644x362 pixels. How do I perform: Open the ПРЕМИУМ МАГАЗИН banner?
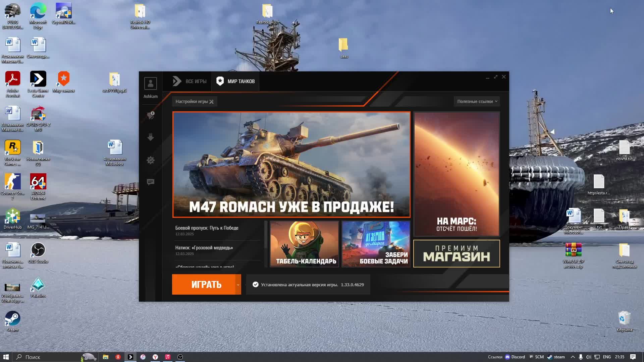[x=457, y=254]
